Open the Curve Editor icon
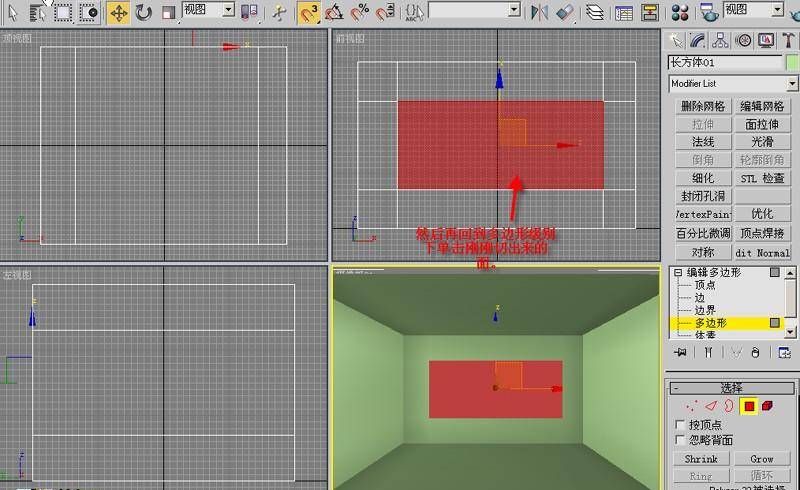The width and height of the screenshot is (800, 490). [623, 13]
